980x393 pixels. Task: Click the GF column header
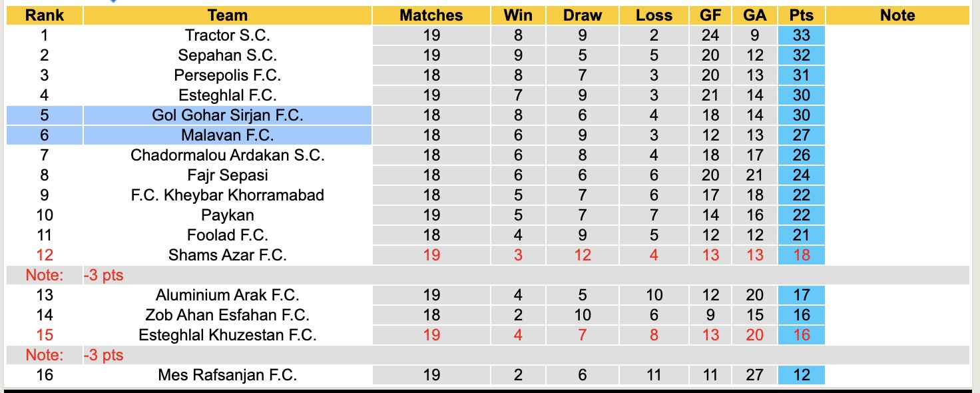coord(710,15)
